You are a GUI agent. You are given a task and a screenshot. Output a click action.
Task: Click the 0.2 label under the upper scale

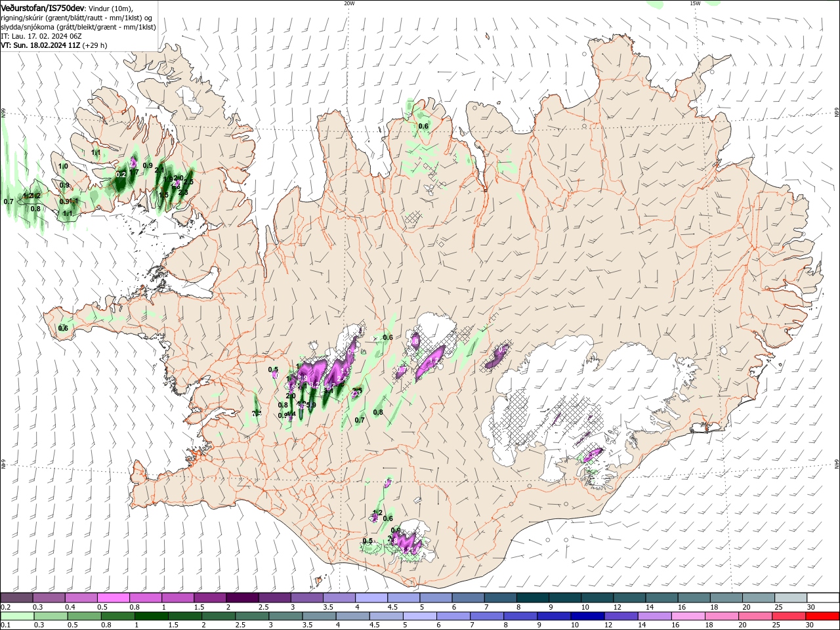tap(6, 607)
